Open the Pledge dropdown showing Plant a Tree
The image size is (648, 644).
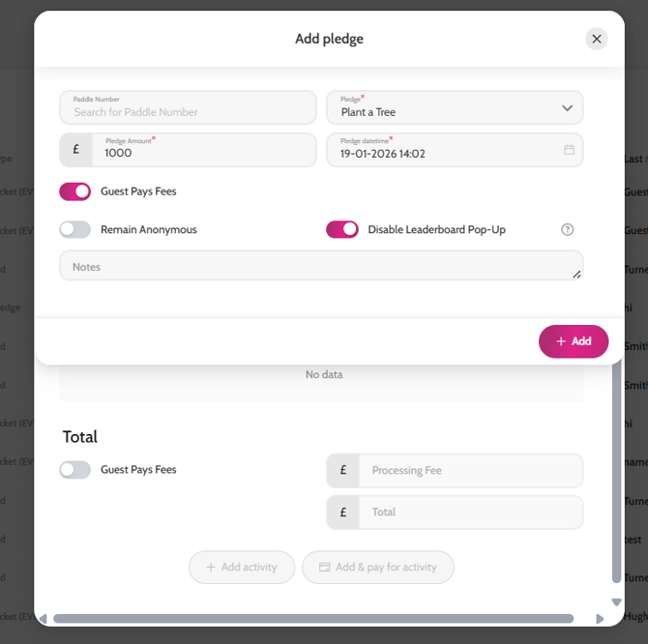[x=455, y=107]
